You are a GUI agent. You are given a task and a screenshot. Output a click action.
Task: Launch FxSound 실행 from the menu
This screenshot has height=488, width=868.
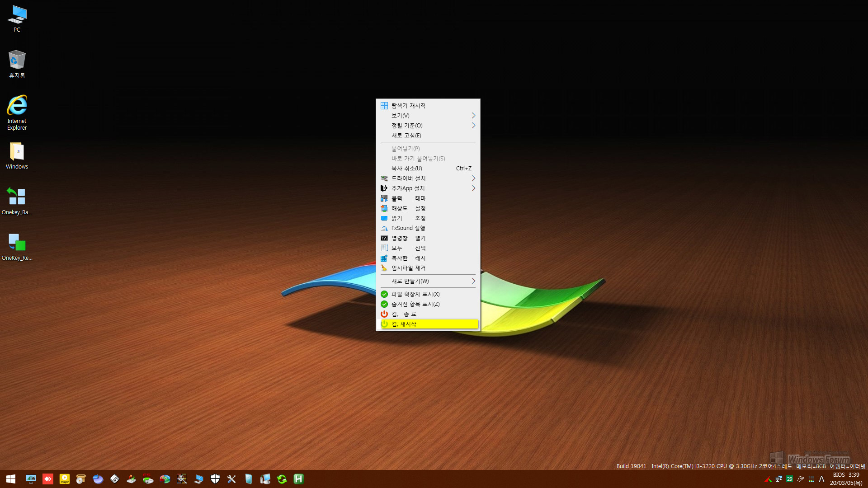pyautogui.click(x=428, y=228)
